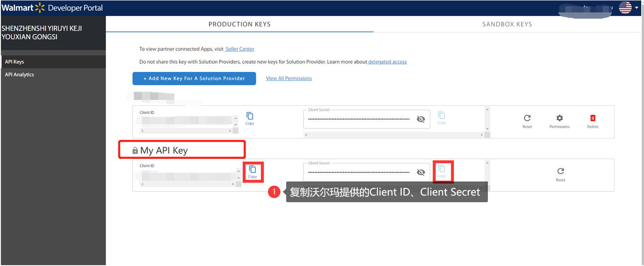
Task: Copy the My API Key Client ID
Action: [253, 172]
